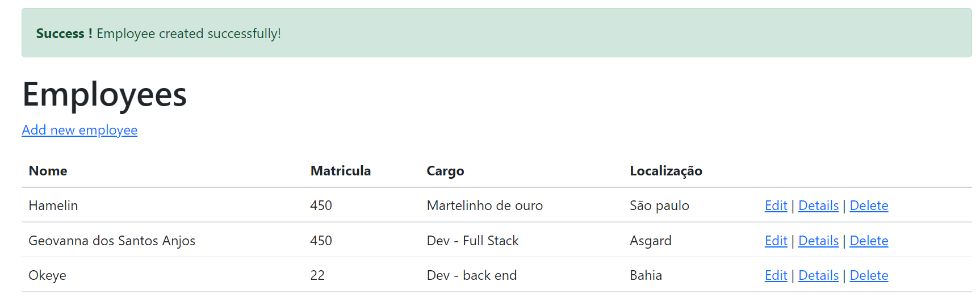
Task: Open the Add new employee link
Action: 79,130
